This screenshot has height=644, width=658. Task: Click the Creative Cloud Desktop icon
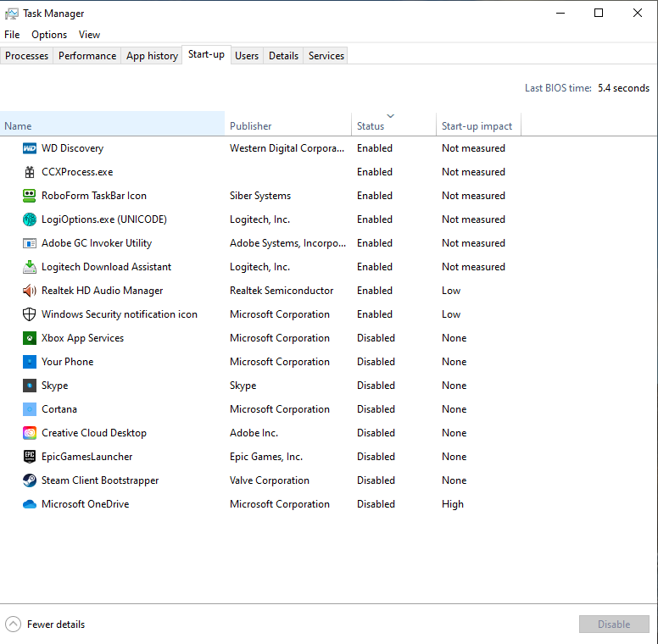[x=30, y=433]
